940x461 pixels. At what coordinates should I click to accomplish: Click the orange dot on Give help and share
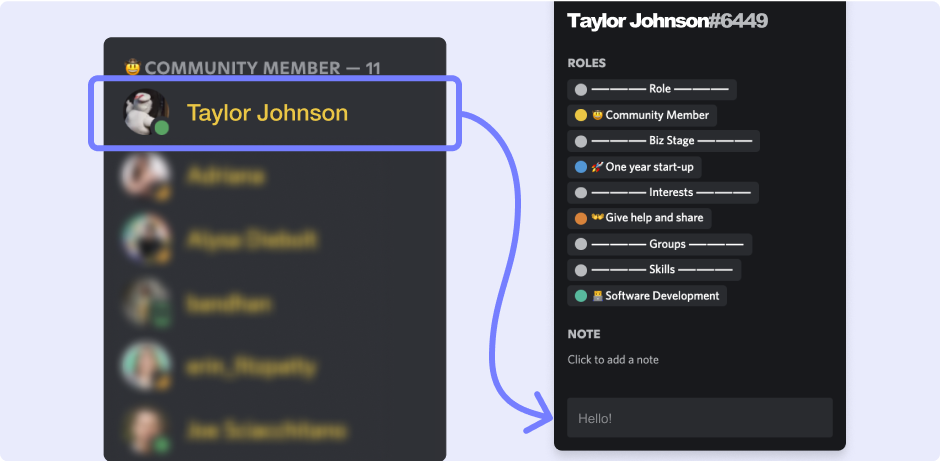coord(581,218)
